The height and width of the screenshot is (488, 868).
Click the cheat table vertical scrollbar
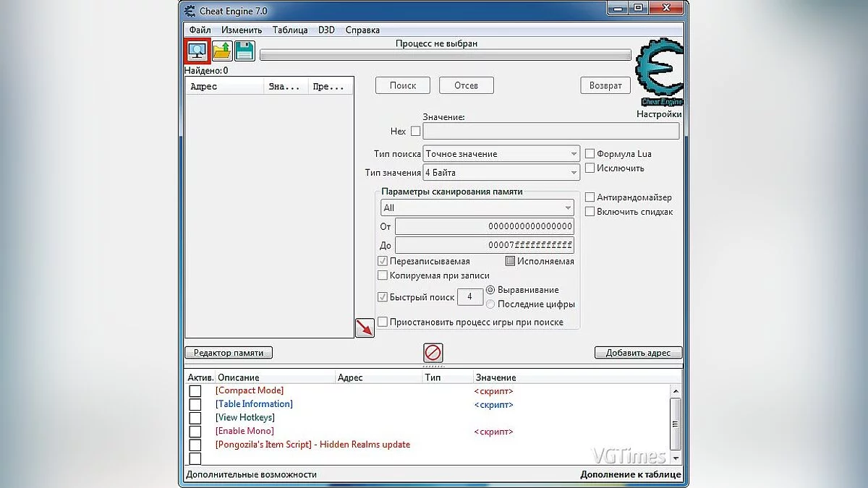coord(676,424)
